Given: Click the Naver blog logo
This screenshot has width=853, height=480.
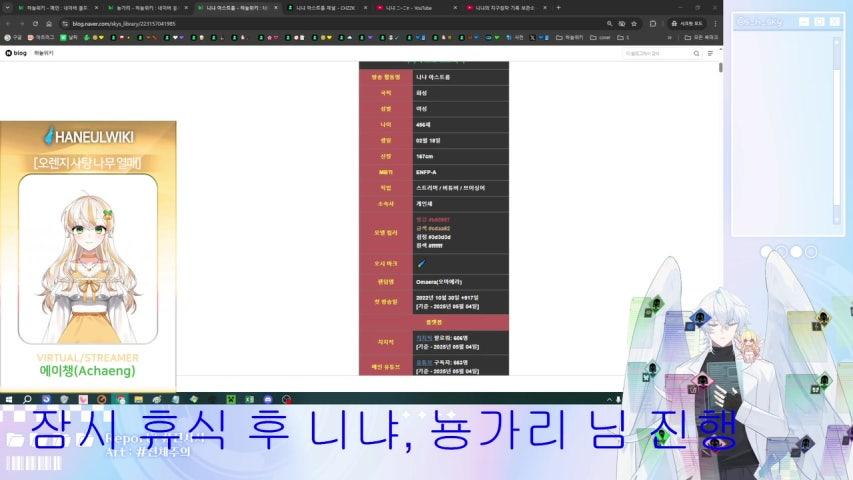Looking at the screenshot, I should point(16,53).
